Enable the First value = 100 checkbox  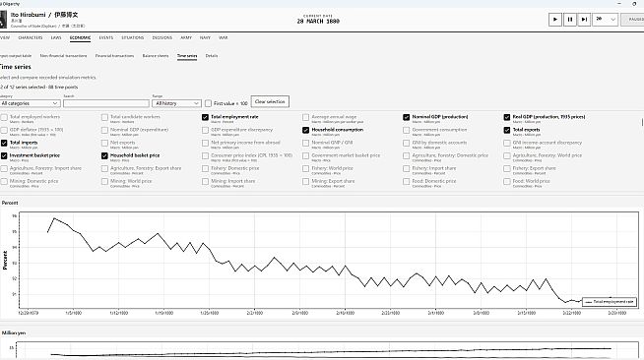[208, 103]
